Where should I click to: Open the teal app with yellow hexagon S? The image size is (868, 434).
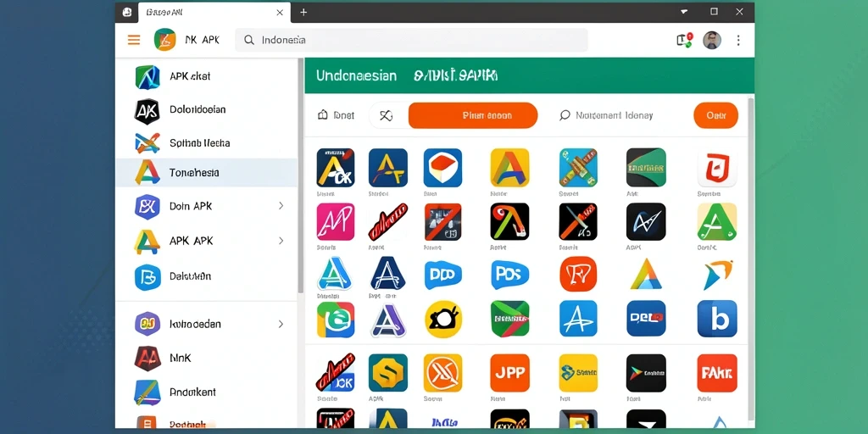pyautogui.click(x=388, y=373)
